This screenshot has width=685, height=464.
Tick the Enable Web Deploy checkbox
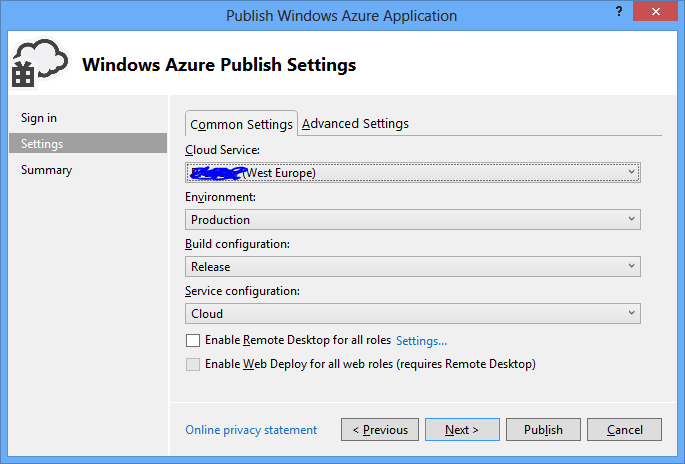coord(193,364)
